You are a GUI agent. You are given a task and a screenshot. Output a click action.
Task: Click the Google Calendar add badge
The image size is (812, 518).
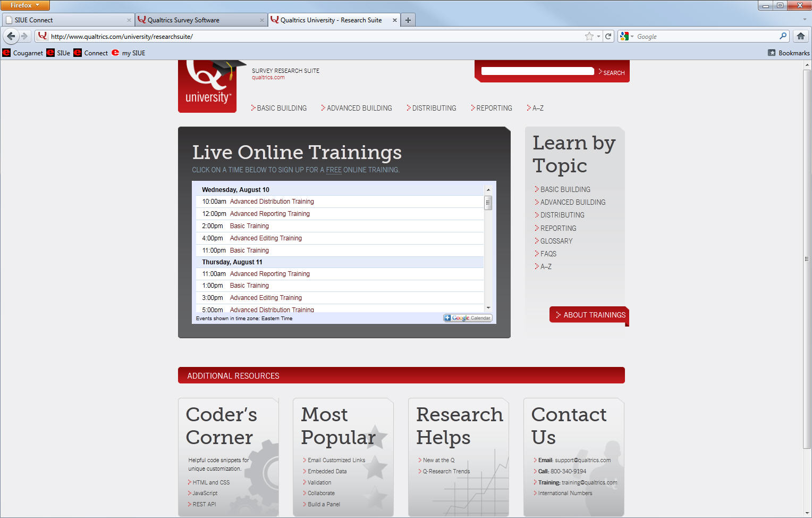[468, 318]
